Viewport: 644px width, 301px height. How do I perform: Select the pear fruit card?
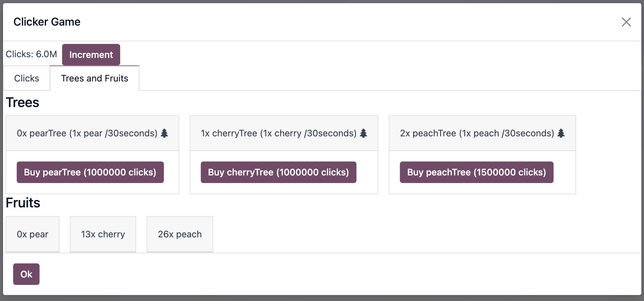[33, 234]
